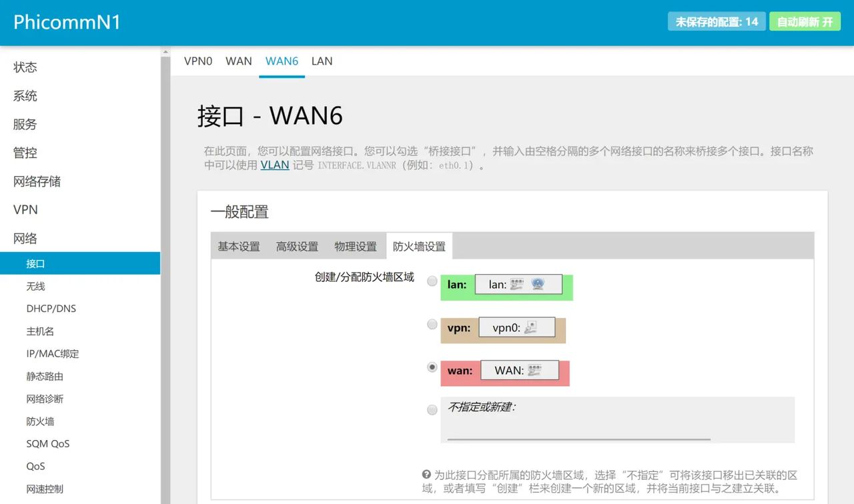
Task: Expand the 系统 sidebar section
Action: coord(25,95)
